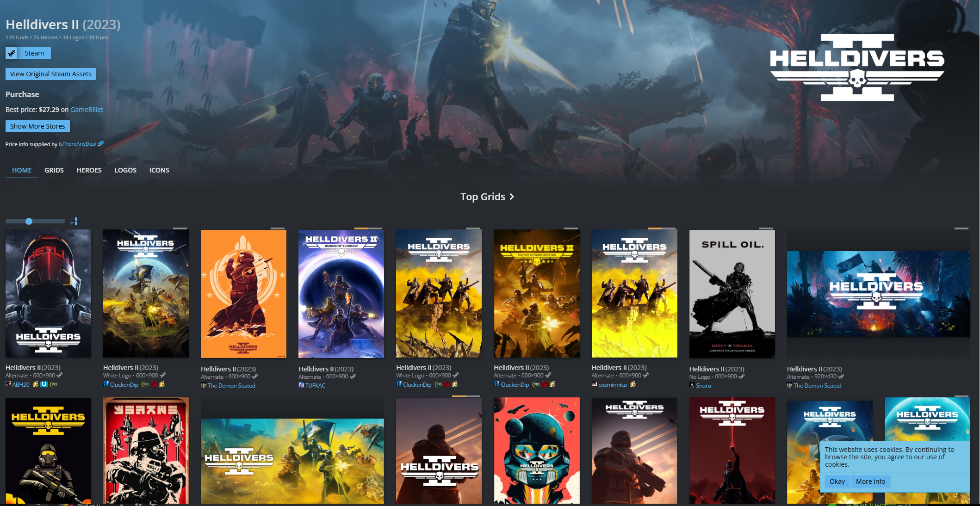This screenshot has height=506, width=980.
Task: Click the 'No Logo · 600×900' label
Action: [x=713, y=376]
